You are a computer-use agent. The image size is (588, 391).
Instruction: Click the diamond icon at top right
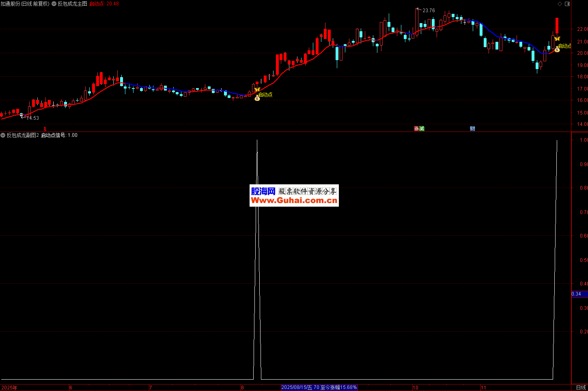pyautogui.click(x=560, y=4)
